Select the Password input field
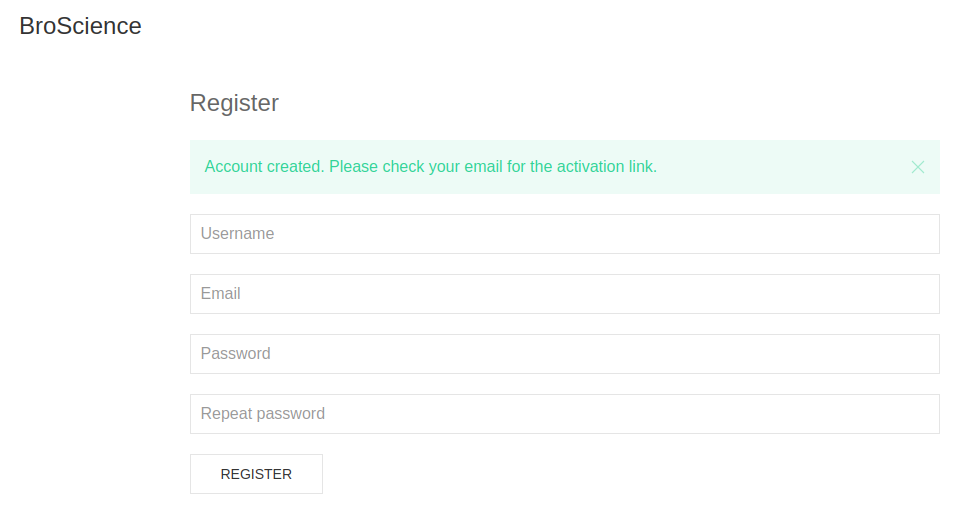 tap(564, 354)
